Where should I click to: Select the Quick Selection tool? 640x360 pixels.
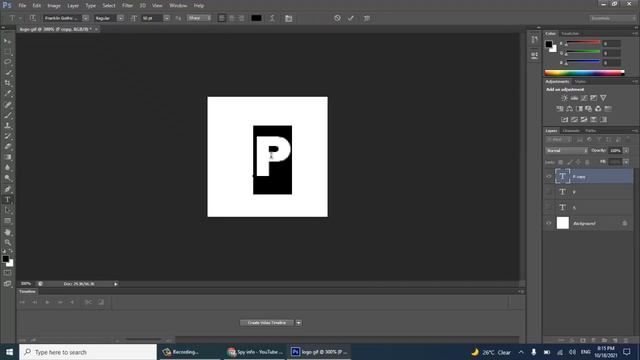7,73
